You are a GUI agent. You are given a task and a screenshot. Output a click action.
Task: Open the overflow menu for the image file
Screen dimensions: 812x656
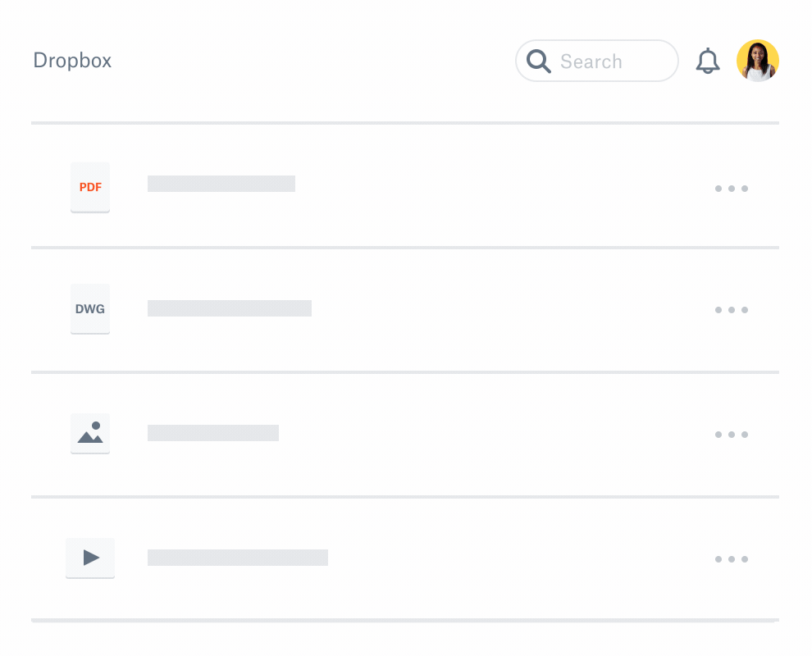(x=731, y=435)
